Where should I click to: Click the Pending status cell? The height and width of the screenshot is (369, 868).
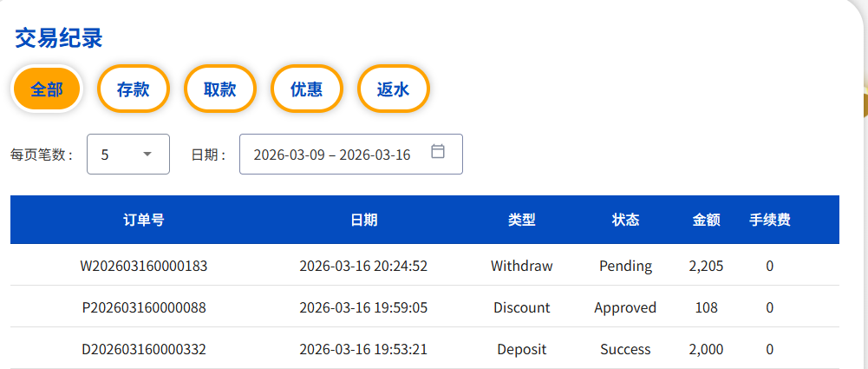pyautogui.click(x=625, y=267)
